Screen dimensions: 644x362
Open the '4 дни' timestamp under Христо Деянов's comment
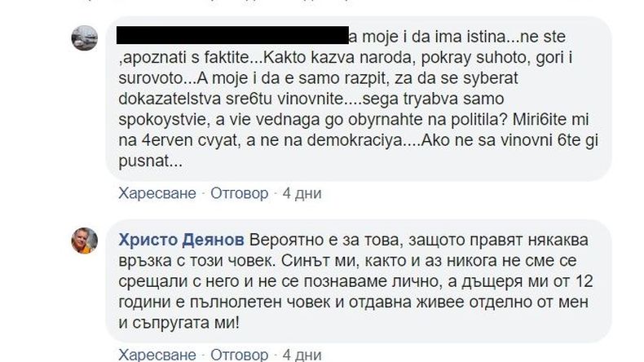(x=302, y=355)
